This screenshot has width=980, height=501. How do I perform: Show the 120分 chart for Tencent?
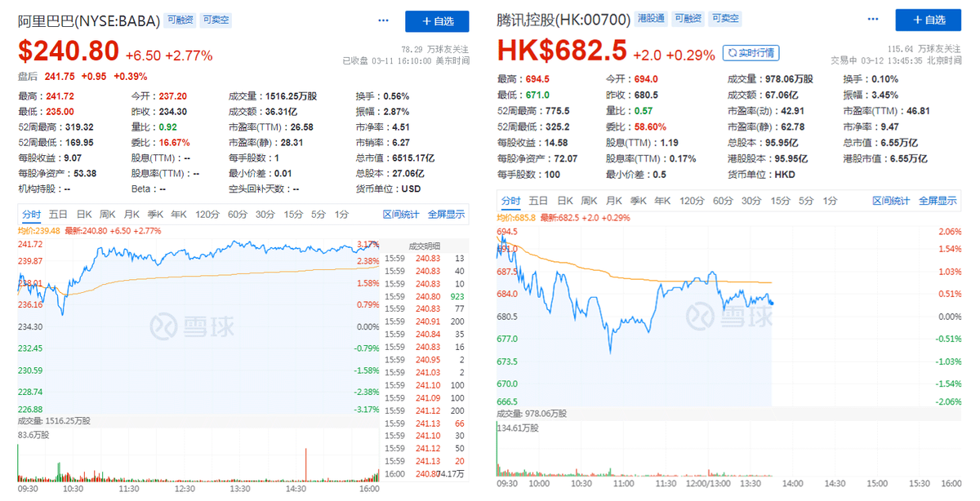692,201
